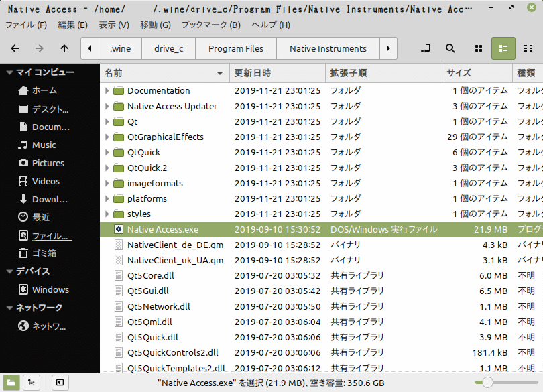Expand the QtGraphicalEffects folder tree
The image size is (543, 392).
click(x=107, y=137)
